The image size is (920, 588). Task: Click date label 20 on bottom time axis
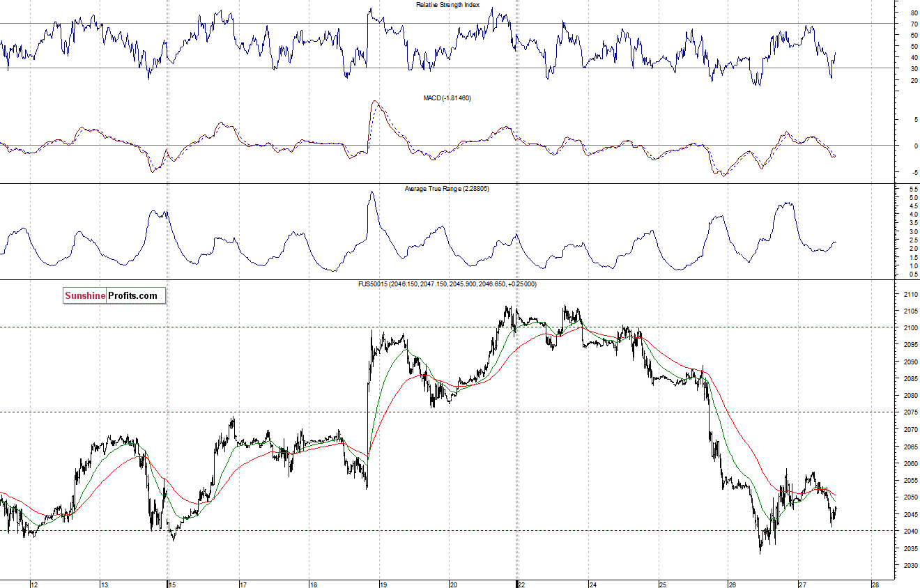point(453,585)
